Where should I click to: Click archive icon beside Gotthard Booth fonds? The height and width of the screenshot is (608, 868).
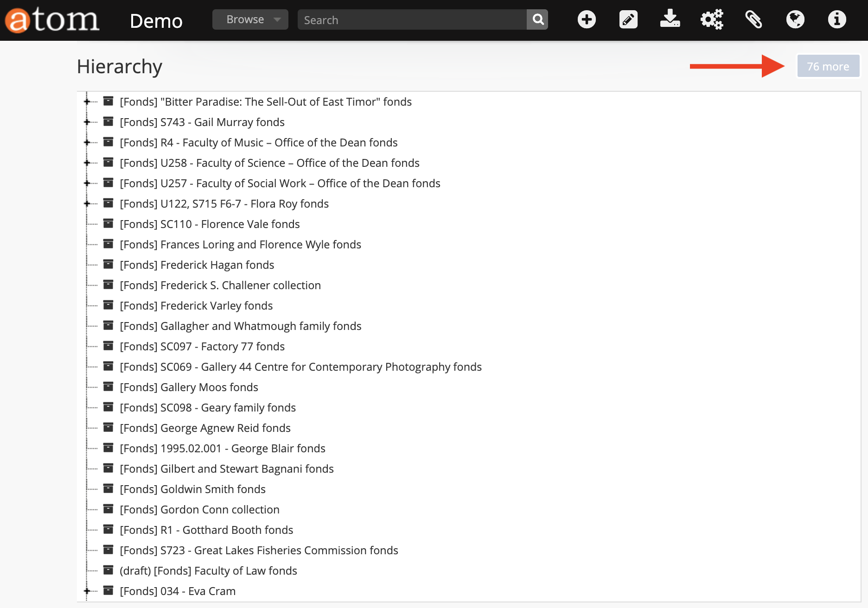pos(108,529)
